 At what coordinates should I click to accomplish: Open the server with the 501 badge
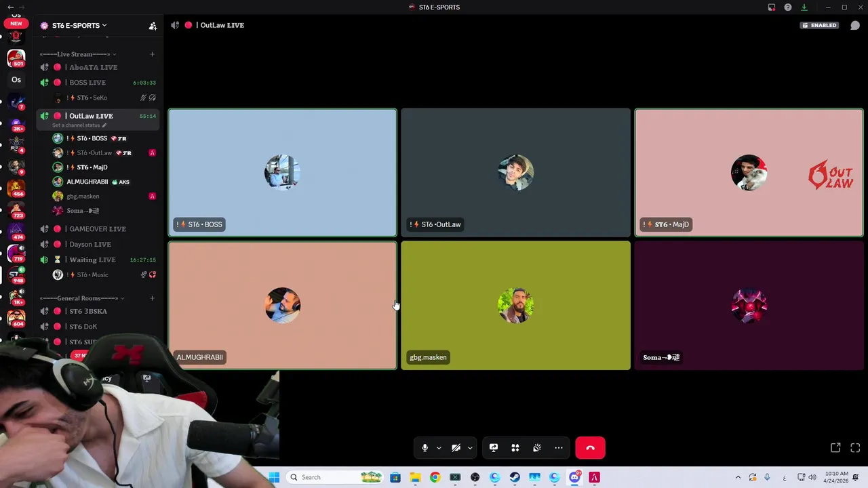16,58
